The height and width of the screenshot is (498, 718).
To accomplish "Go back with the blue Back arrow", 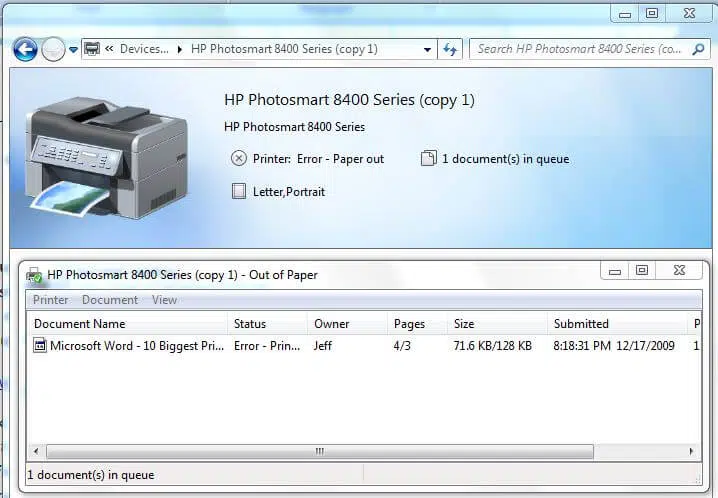I will (x=25, y=49).
